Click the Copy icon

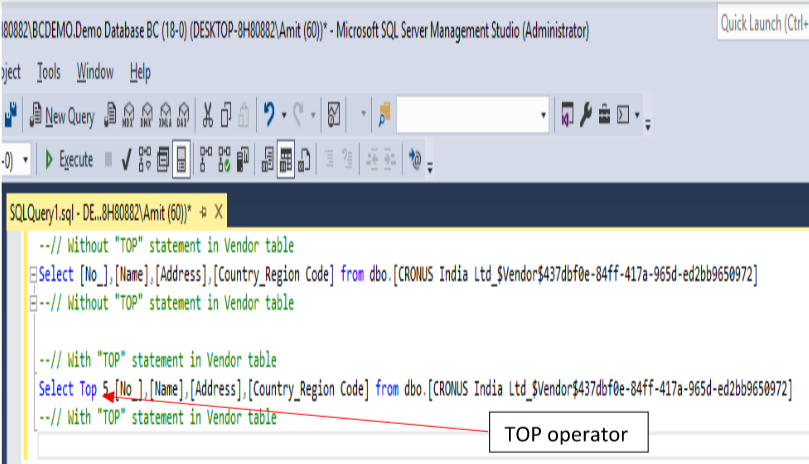(x=225, y=115)
